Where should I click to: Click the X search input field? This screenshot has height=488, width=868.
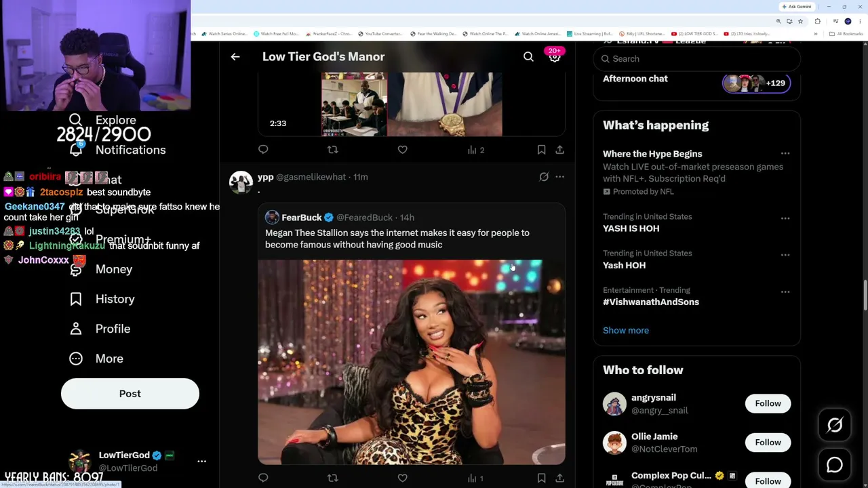696,59
